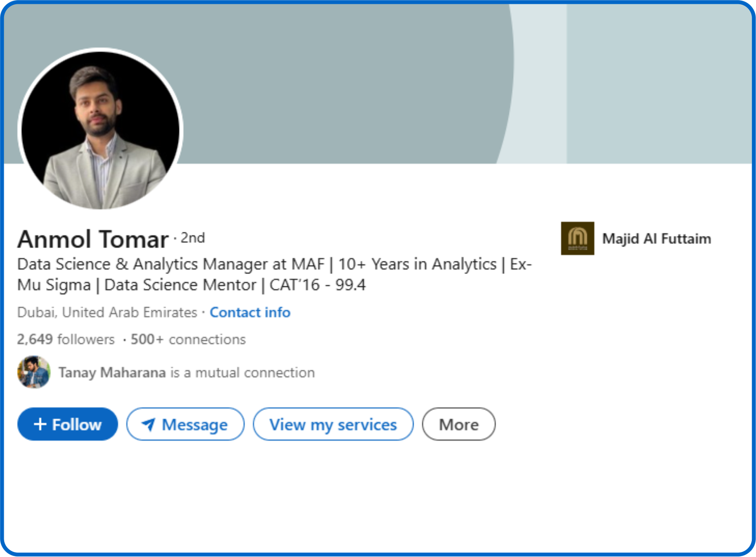Click Anmol Tomar's name
Screen dimensions: 756x557
(x=93, y=239)
